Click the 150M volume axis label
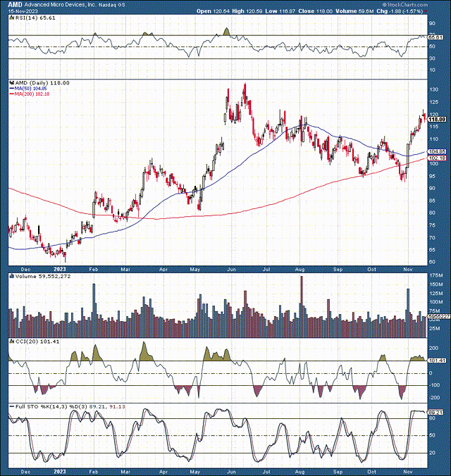Image resolution: width=451 pixels, height=476 pixels. (x=435, y=284)
